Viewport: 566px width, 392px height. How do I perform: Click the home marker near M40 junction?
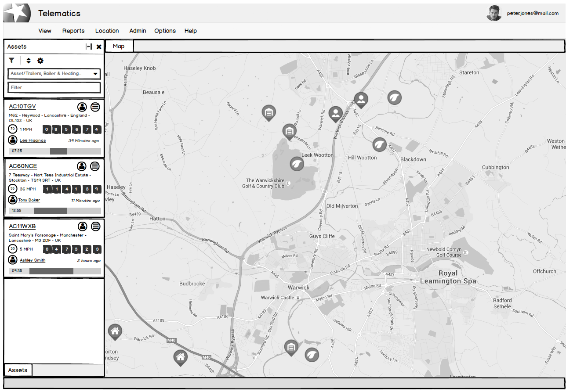[180, 358]
